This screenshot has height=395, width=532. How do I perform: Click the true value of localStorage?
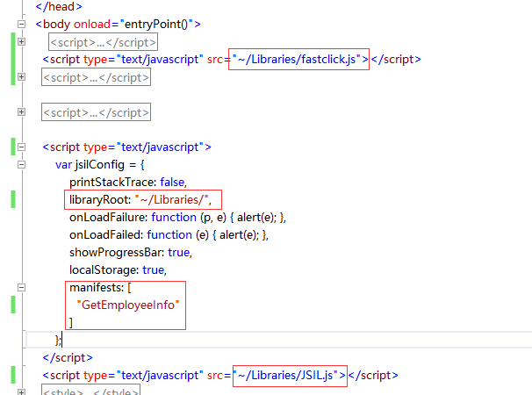pos(154,270)
